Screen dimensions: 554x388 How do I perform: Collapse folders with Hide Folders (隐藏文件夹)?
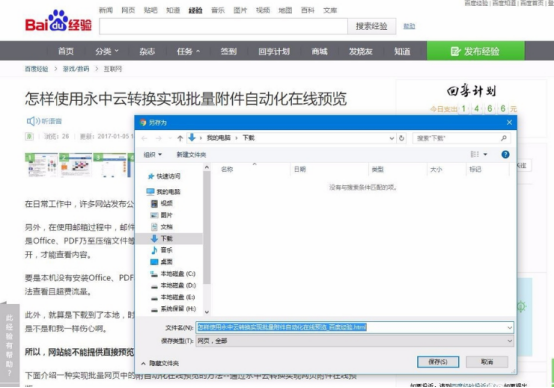(x=160, y=363)
